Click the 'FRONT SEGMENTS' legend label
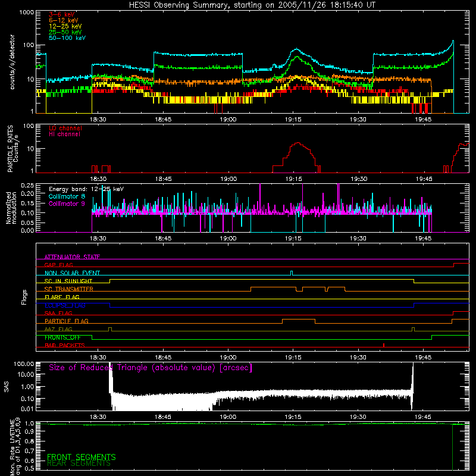476x476 pixels. tap(82, 457)
